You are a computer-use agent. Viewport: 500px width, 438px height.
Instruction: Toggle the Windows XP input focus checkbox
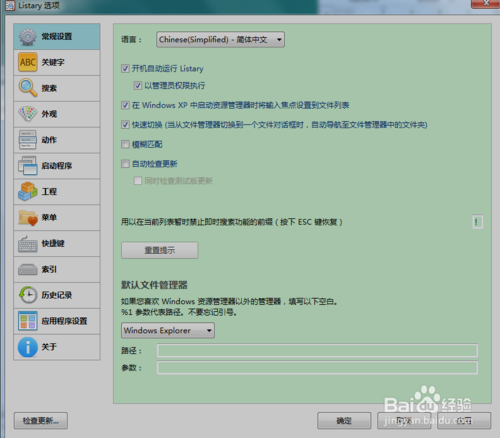pyautogui.click(x=125, y=105)
